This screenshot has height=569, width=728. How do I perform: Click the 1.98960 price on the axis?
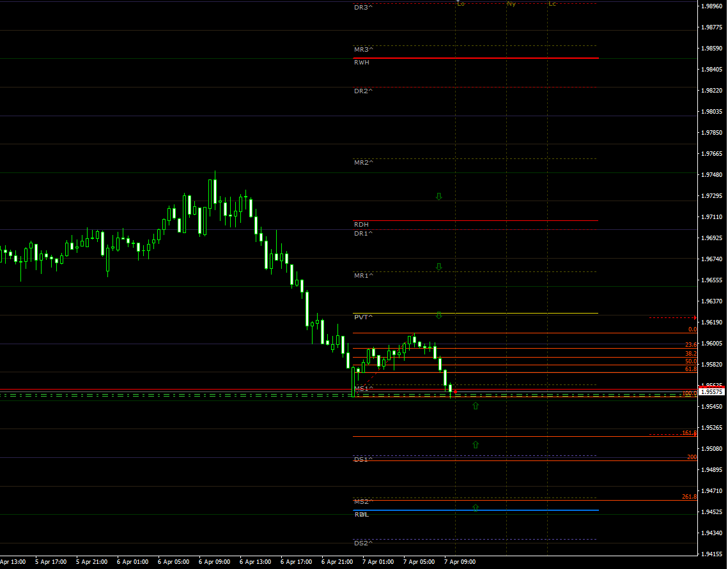click(x=712, y=6)
